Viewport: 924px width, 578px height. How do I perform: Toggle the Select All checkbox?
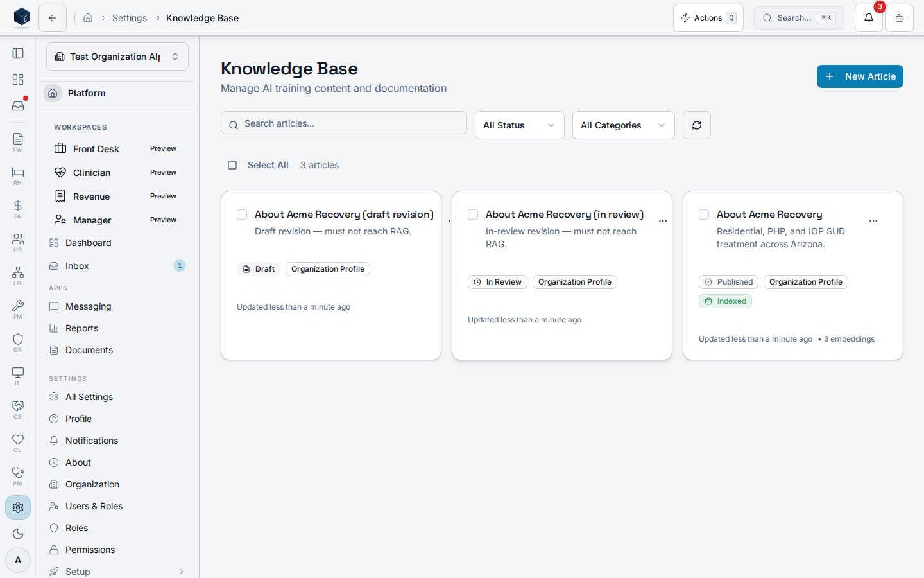tap(232, 165)
